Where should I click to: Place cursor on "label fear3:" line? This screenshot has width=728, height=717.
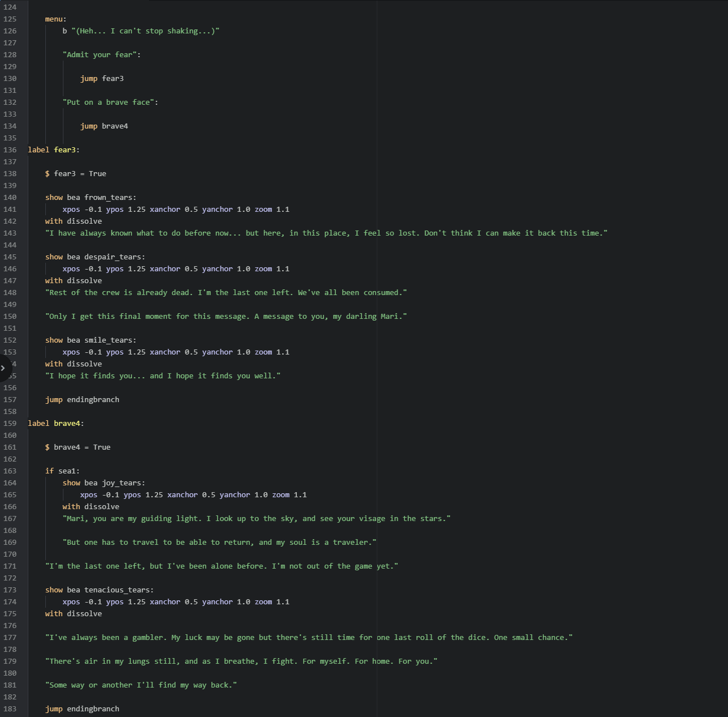(x=54, y=150)
